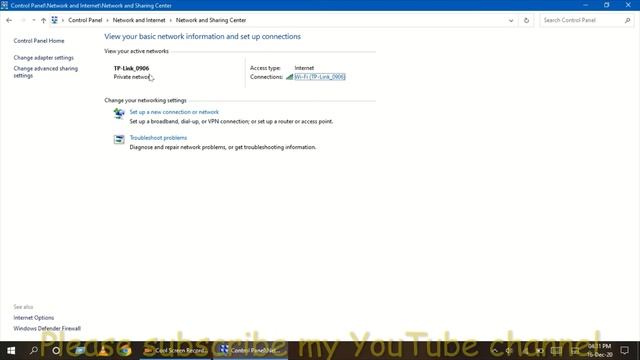Click the Private network label

coord(132,77)
